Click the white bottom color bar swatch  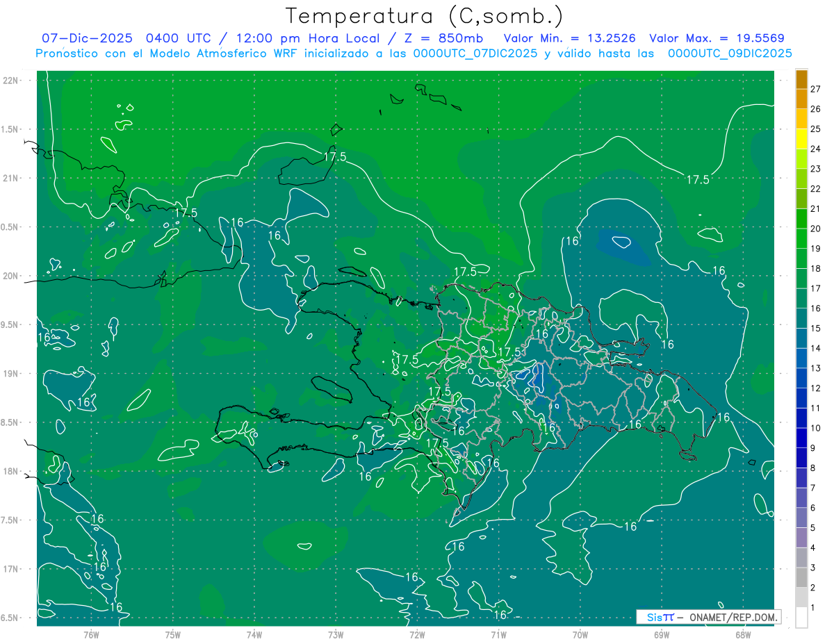(801, 618)
